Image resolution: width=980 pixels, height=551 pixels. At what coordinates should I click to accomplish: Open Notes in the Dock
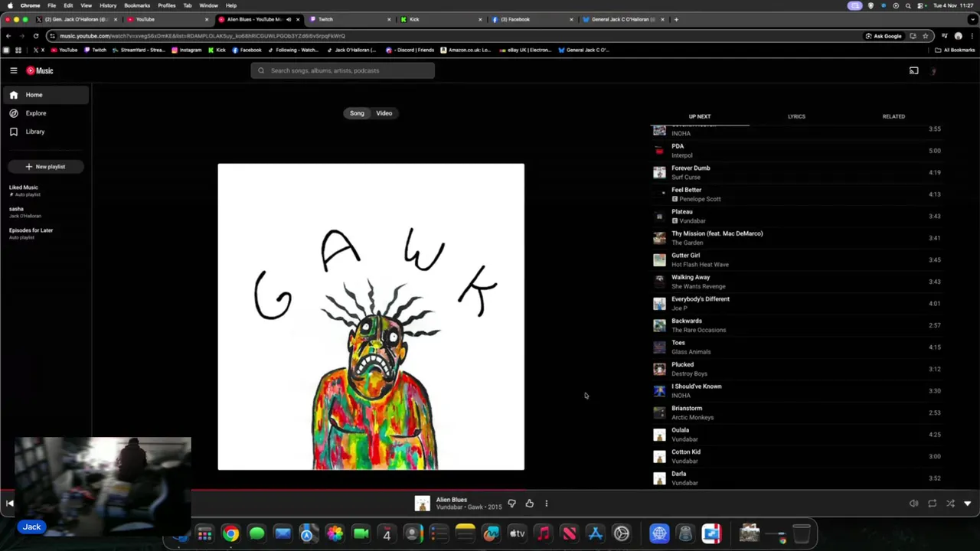[465, 534]
